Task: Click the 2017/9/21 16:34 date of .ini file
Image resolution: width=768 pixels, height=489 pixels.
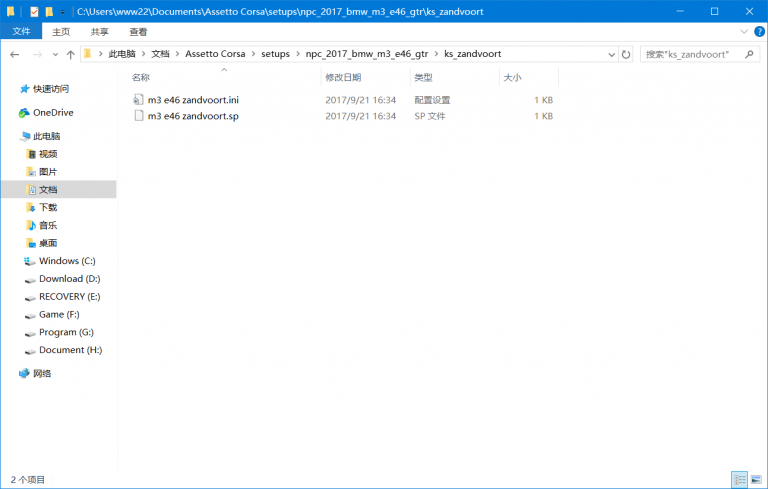Action: click(360, 100)
